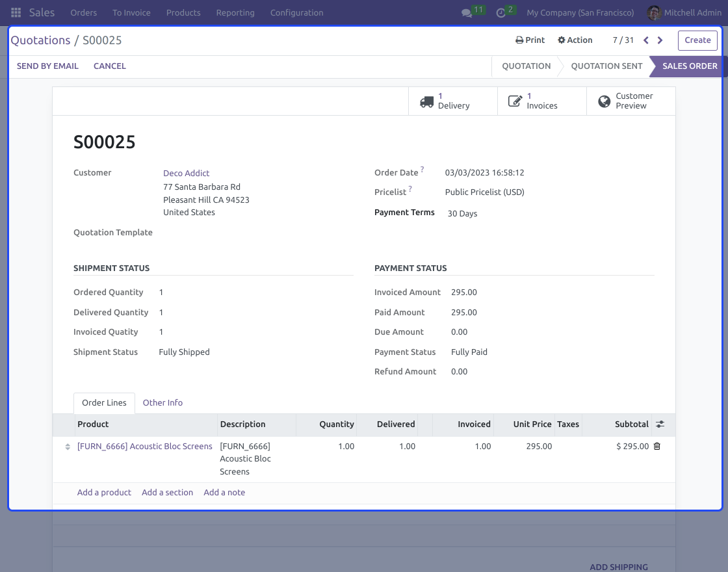This screenshot has width=728, height=572.
Task: Open the activities clock icon
Action: [500, 13]
